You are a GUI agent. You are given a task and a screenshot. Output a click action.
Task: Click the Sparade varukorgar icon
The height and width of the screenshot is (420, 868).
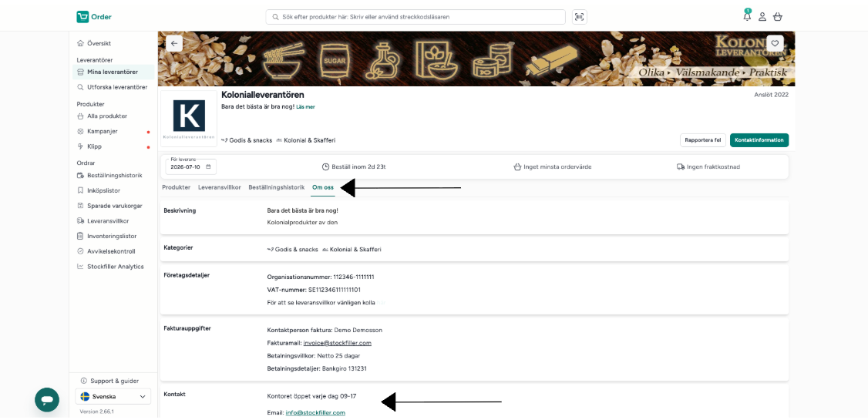[81, 206]
